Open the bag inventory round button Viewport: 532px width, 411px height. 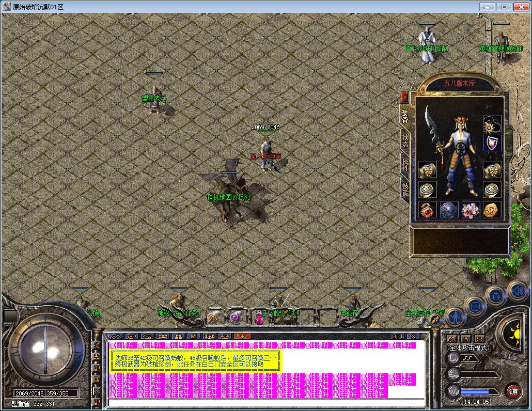tap(475, 307)
